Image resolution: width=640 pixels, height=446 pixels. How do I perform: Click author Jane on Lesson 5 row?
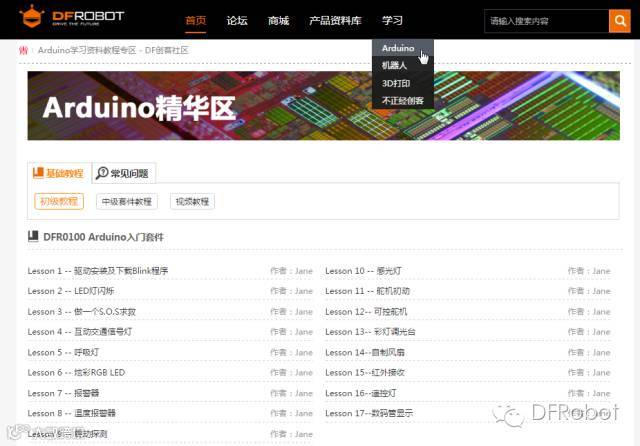304,352
